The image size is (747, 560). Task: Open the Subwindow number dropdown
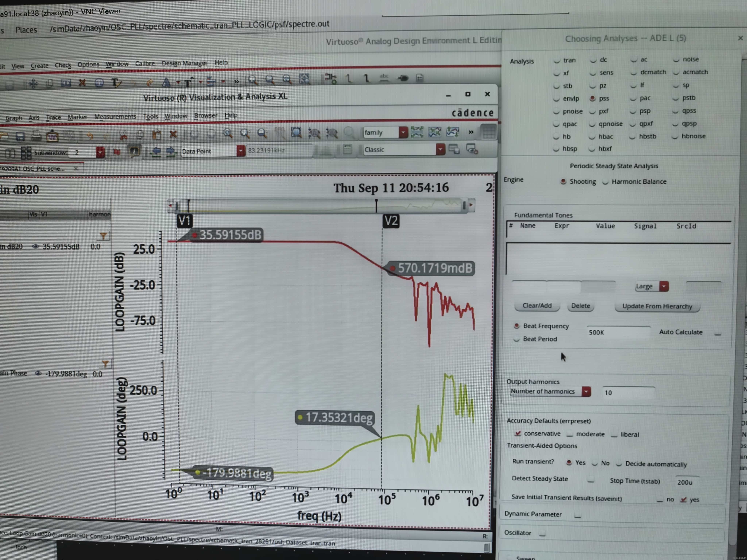[100, 152]
